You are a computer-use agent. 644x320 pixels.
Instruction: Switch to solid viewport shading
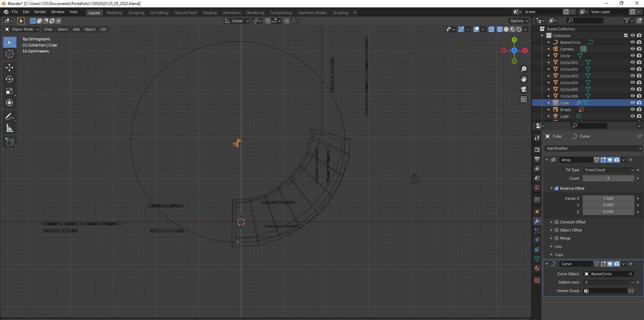point(506,29)
